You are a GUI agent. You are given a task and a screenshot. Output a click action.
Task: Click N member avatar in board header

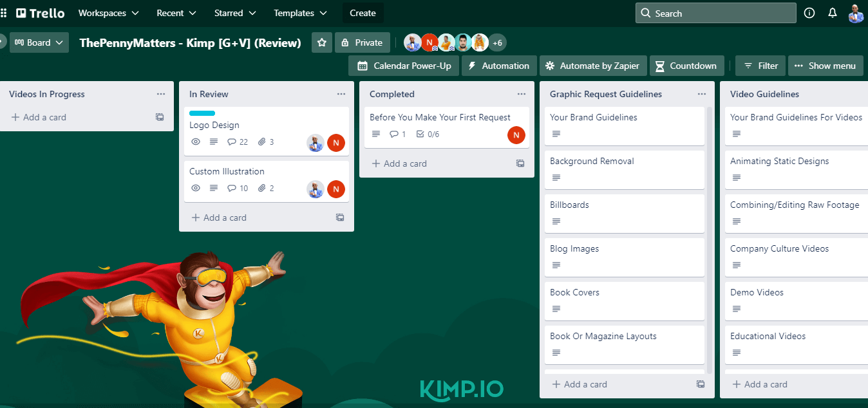coord(429,42)
